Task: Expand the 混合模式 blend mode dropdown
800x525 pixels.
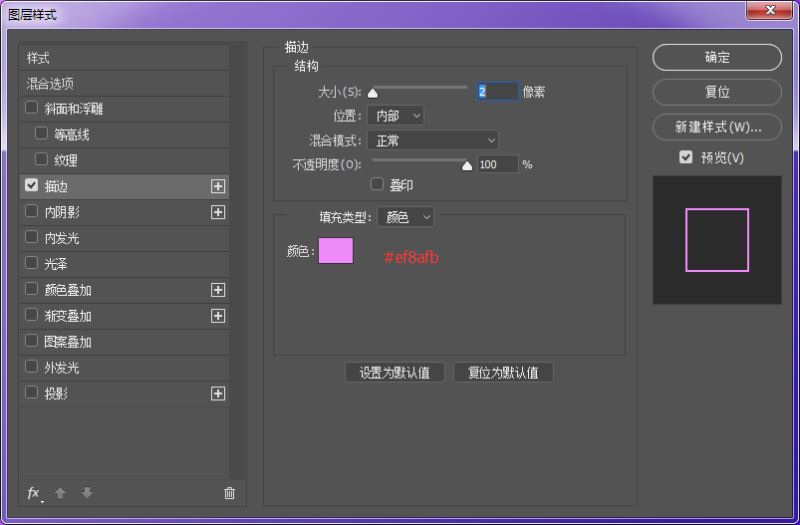Action: tap(432, 140)
